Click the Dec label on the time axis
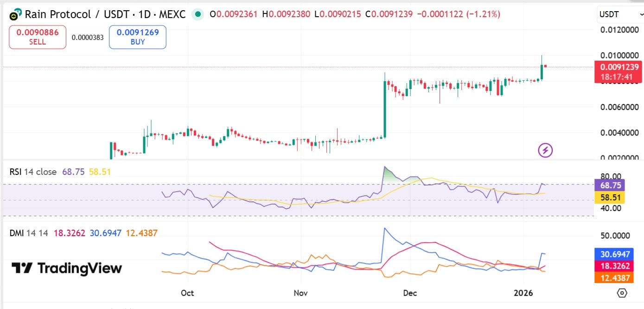The width and height of the screenshot is (644, 309). pyautogui.click(x=410, y=293)
